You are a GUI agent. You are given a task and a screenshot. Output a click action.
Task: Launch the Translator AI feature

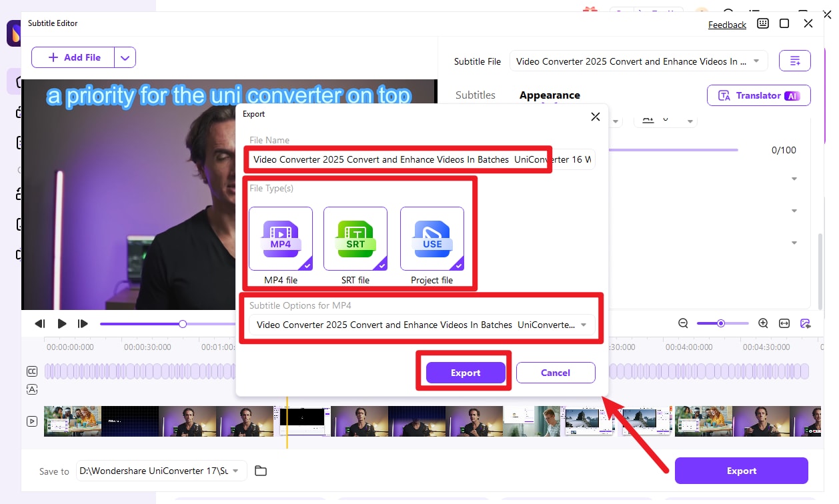click(758, 95)
